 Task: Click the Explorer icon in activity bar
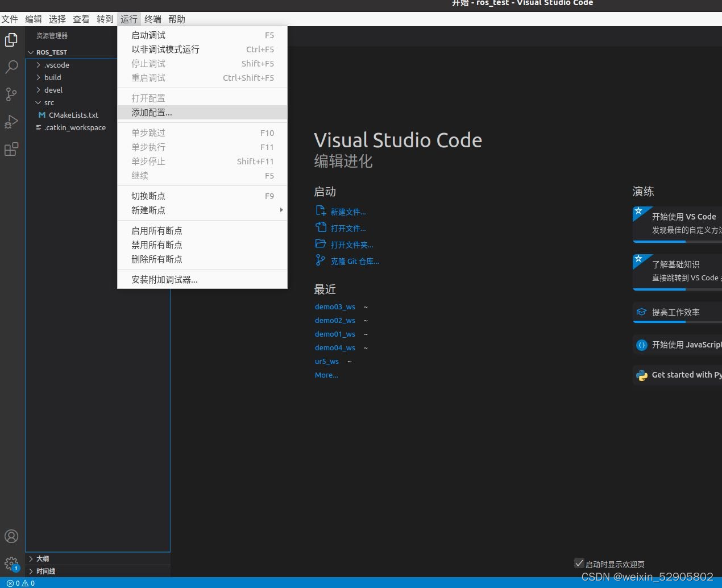[11, 40]
